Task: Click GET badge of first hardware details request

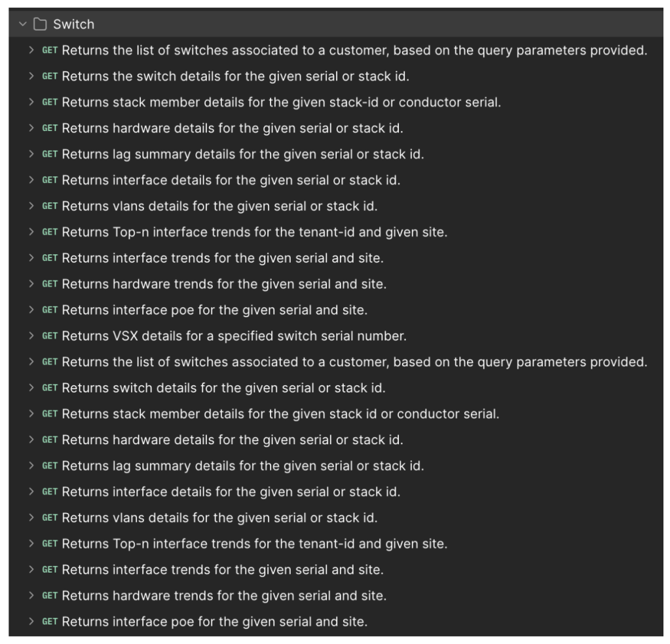Action: (x=50, y=128)
